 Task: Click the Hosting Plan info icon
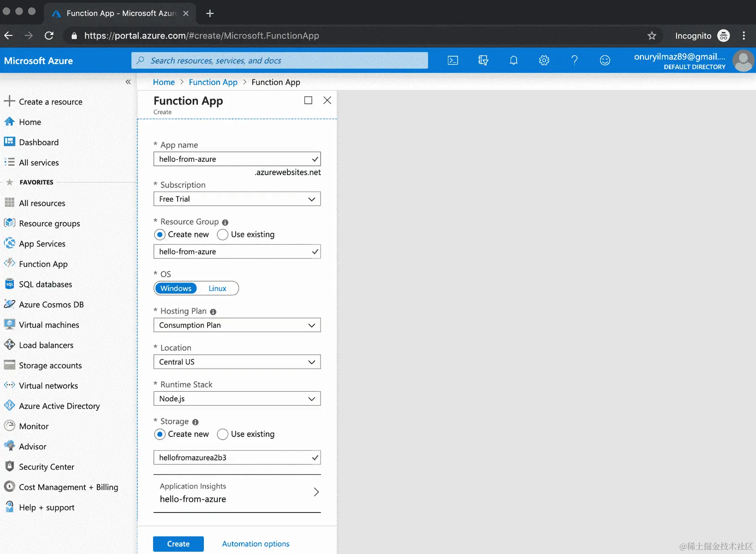pos(213,312)
